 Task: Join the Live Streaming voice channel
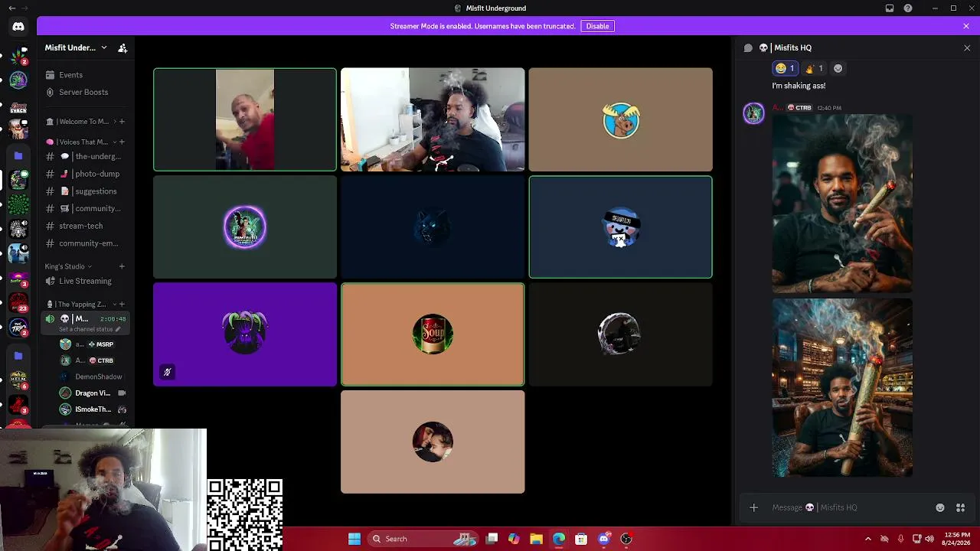click(85, 281)
